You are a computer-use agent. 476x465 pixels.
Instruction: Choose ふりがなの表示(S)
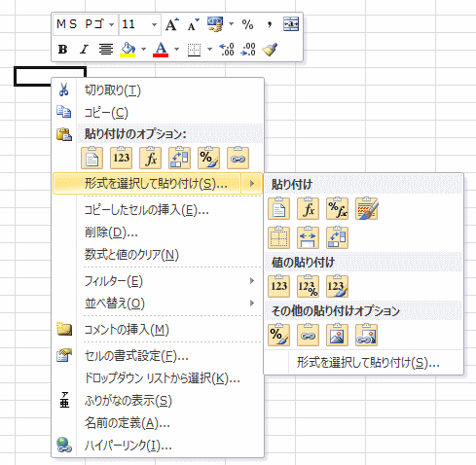coord(158,401)
